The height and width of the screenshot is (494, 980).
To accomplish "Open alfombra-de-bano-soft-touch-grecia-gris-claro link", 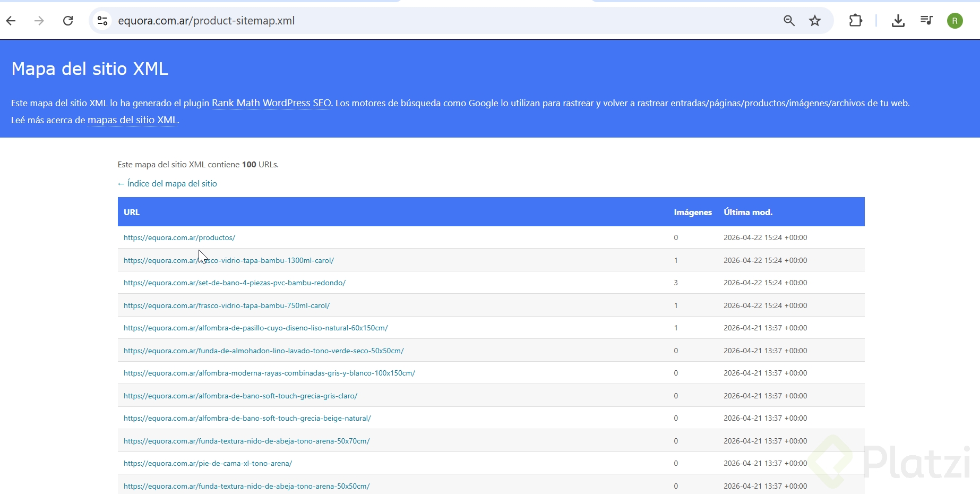I will pyautogui.click(x=240, y=396).
